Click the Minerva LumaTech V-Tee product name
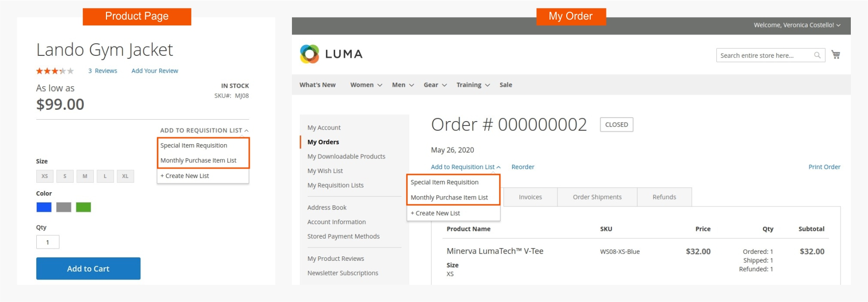Image resolution: width=868 pixels, height=302 pixels. click(x=495, y=251)
